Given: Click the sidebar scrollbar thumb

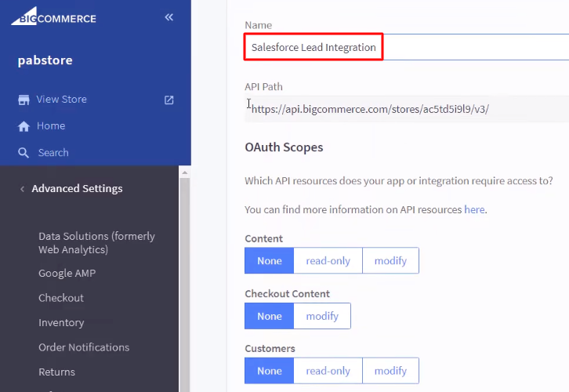Looking at the screenshot, I should [185, 285].
